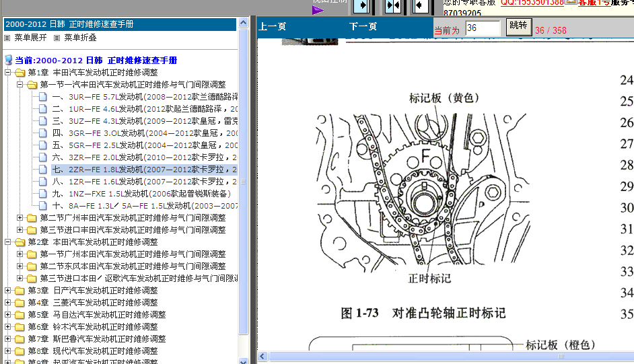Image resolution: width=634 pixels, height=364 pixels.
Task: Select 第7章 斯巴鲁汽车发动机正时维修调整
Action: 97,339
